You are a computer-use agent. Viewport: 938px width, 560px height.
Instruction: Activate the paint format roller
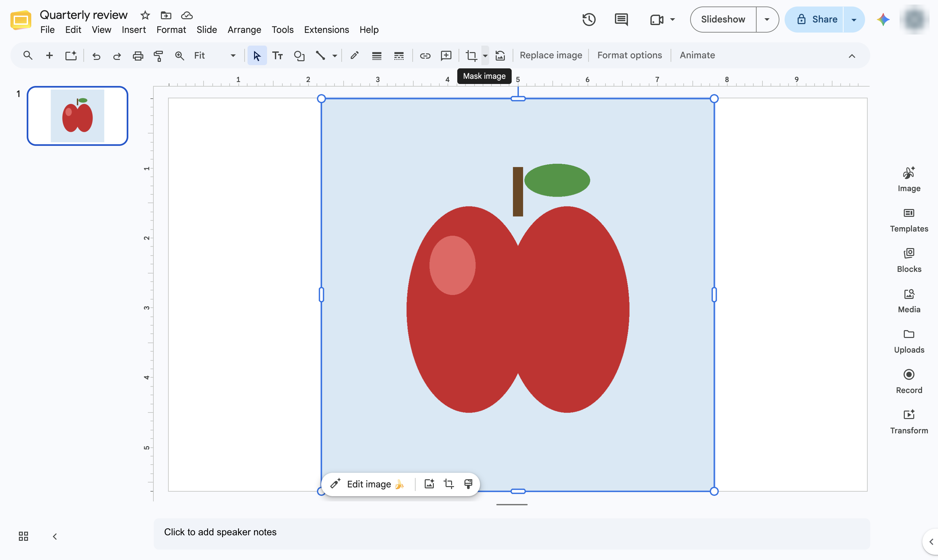pyautogui.click(x=159, y=56)
